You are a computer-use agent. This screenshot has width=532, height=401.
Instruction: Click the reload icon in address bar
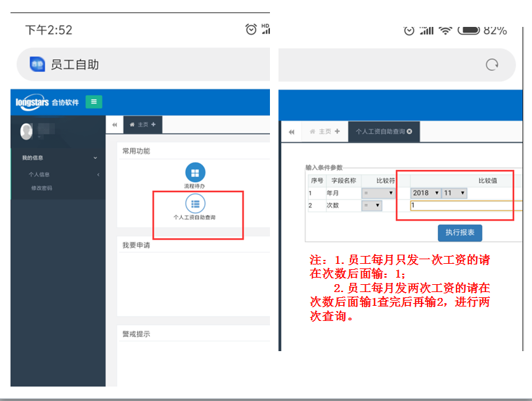tap(492, 64)
